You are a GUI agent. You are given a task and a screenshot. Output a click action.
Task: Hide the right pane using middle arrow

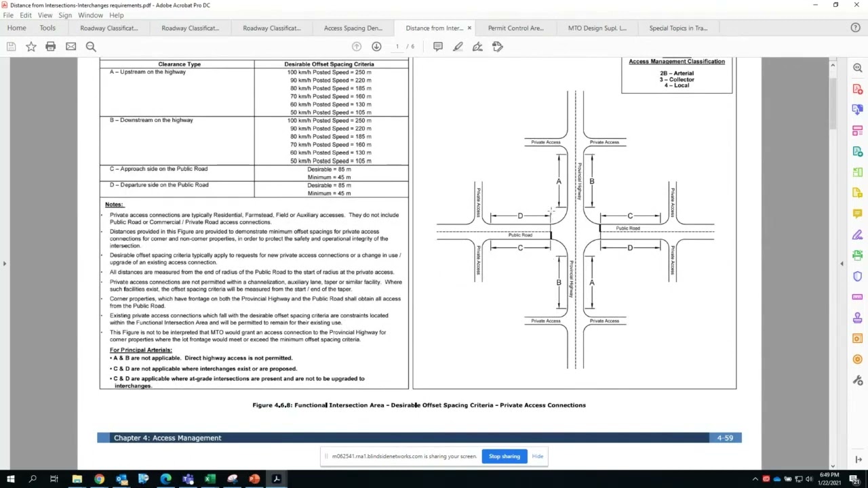[x=842, y=263]
